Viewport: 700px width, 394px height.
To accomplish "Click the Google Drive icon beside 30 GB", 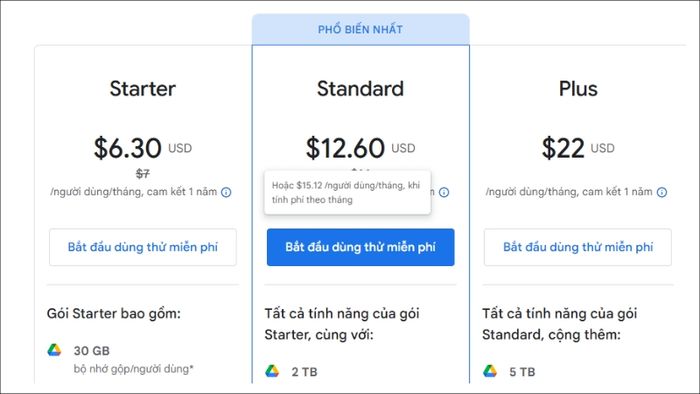I will click(54, 350).
